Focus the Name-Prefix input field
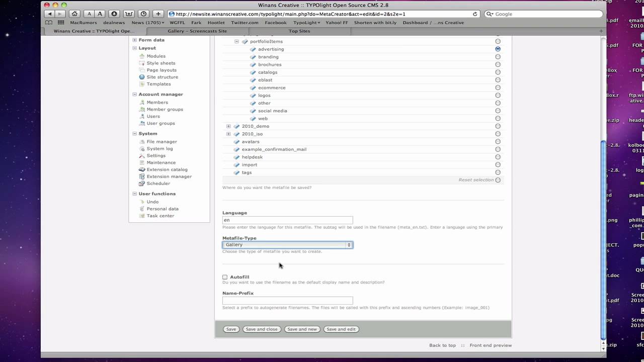The image size is (644, 362). pyautogui.click(x=287, y=301)
